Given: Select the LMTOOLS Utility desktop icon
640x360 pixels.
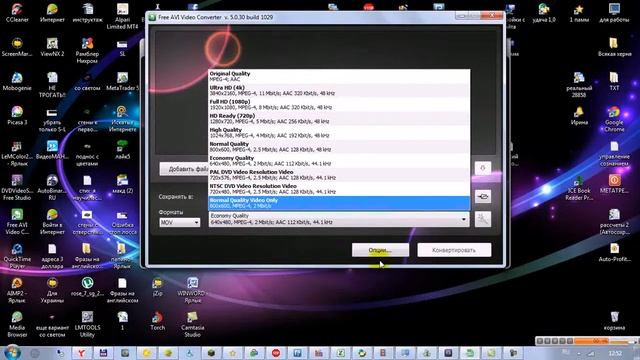Looking at the screenshot, I should tap(87, 324).
